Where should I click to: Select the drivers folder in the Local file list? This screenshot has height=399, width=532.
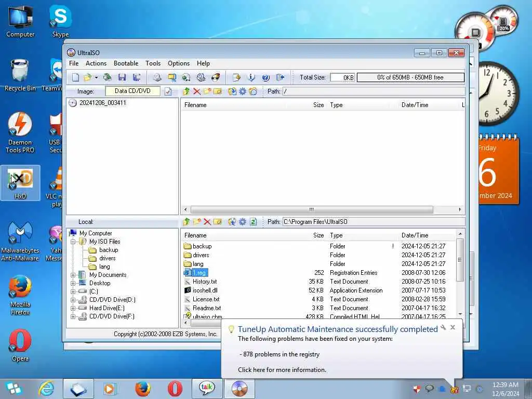pos(201,255)
